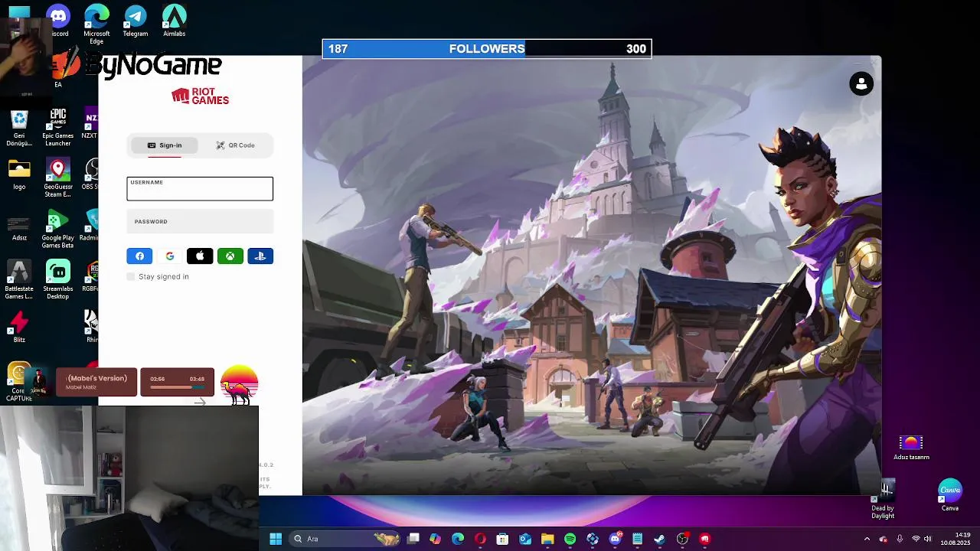Select the Google Play Games Beta icon
This screenshot has width=980, height=551.
[58, 230]
